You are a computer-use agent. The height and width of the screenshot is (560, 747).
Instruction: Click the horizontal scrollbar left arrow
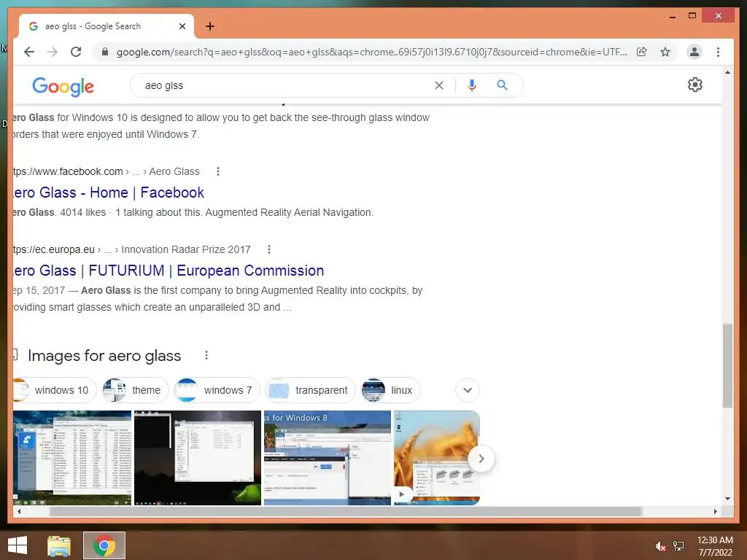(18, 511)
